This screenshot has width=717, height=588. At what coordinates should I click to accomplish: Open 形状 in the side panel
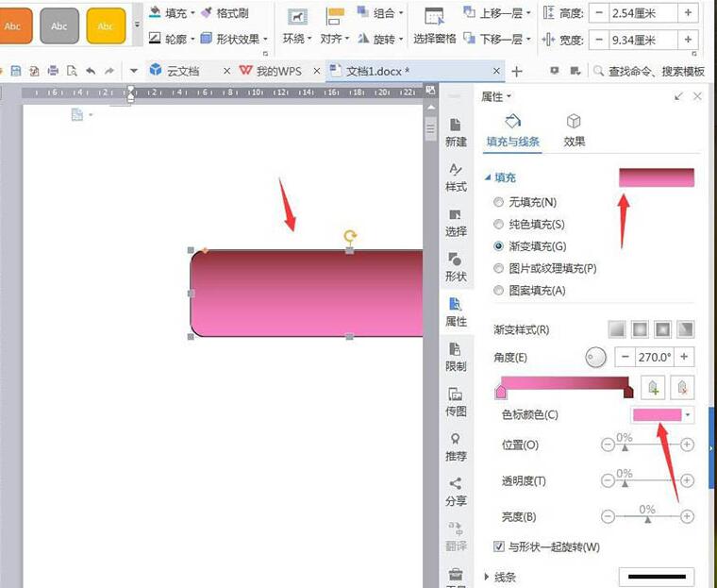tap(456, 268)
